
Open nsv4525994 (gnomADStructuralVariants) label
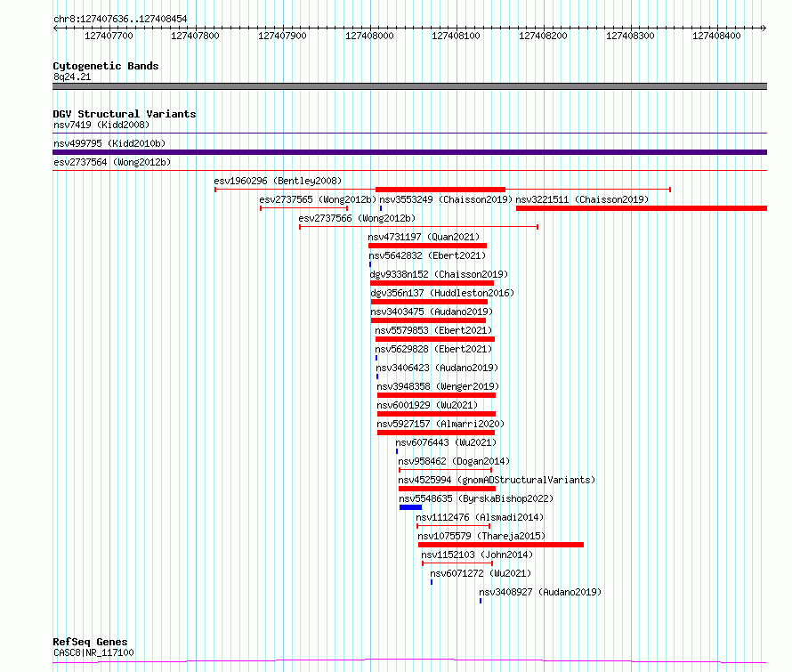[x=497, y=480]
